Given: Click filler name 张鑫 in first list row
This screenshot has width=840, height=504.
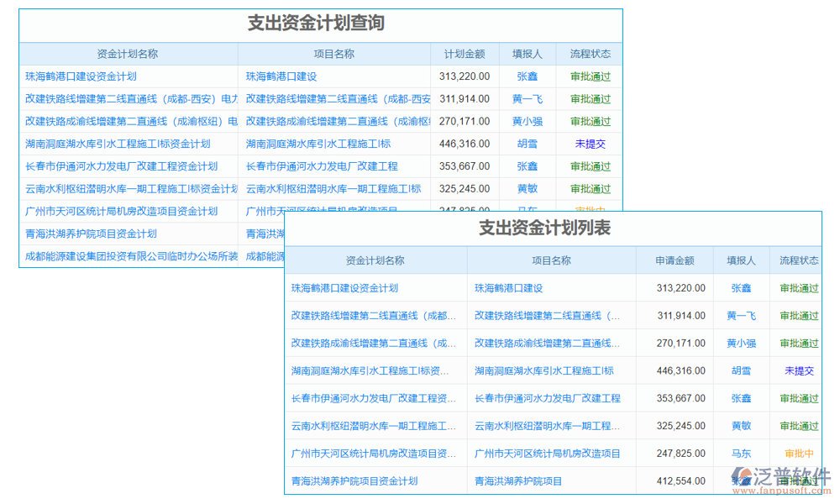Looking at the screenshot, I should (741, 287).
